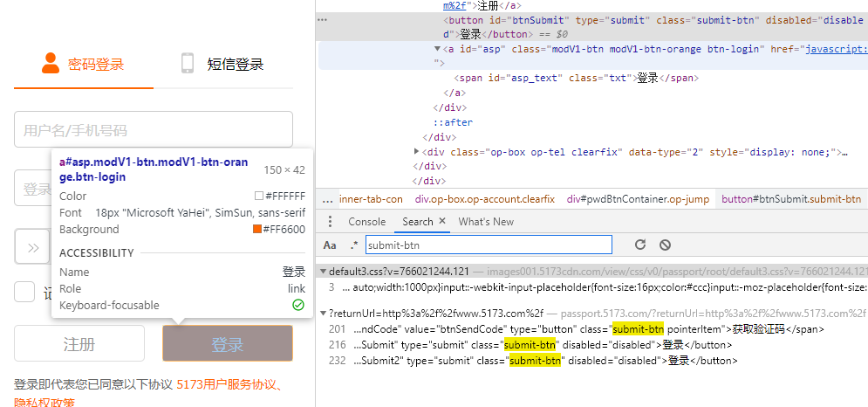Switch to the 密码登录 tab
The width and height of the screenshot is (868, 407).
[x=83, y=64]
